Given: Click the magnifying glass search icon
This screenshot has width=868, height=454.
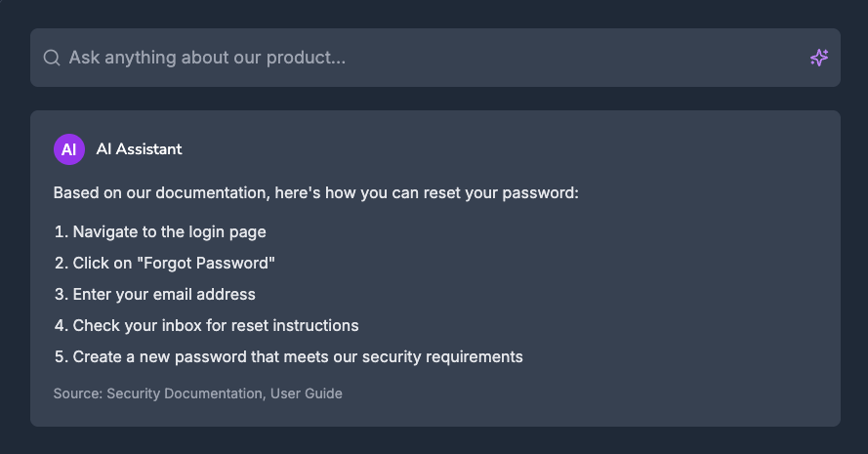Looking at the screenshot, I should coord(52,58).
